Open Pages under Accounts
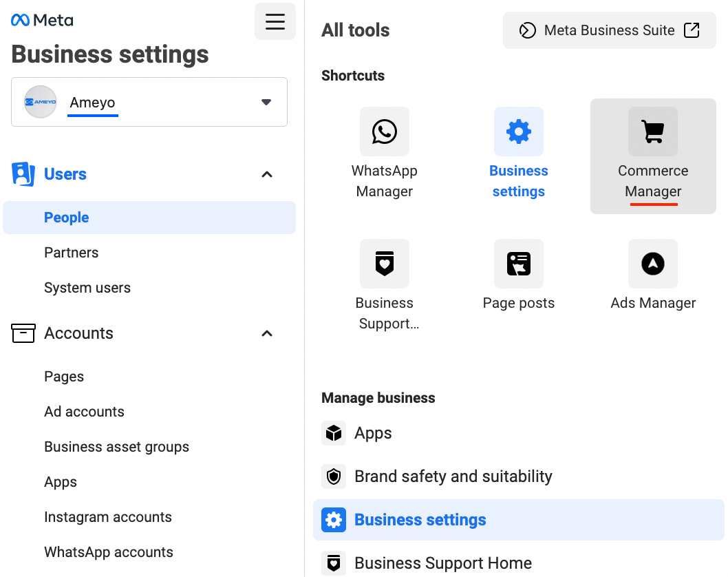The image size is (728, 577). tap(64, 377)
